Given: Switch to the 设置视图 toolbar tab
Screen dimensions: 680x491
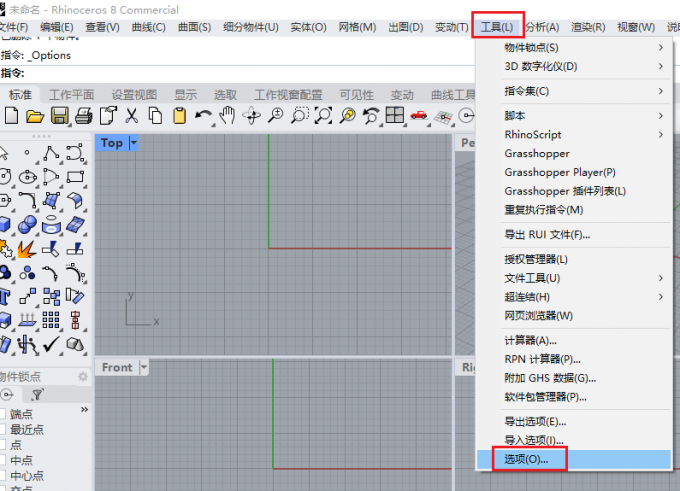Looking at the screenshot, I should (x=134, y=95).
